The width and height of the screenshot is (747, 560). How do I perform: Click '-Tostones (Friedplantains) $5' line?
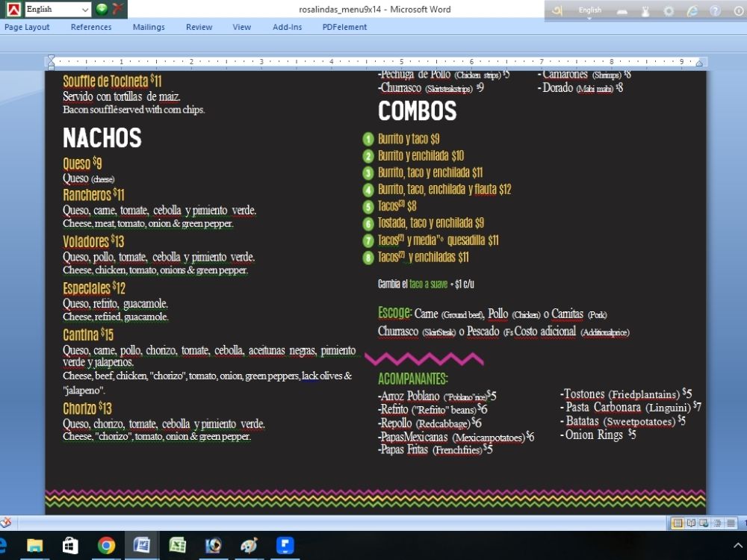[x=626, y=393]
